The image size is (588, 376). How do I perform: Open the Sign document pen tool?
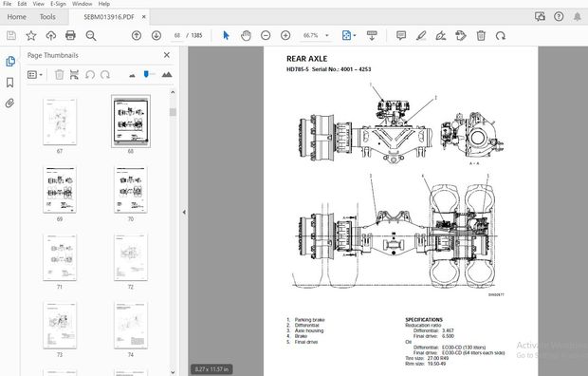441,36
